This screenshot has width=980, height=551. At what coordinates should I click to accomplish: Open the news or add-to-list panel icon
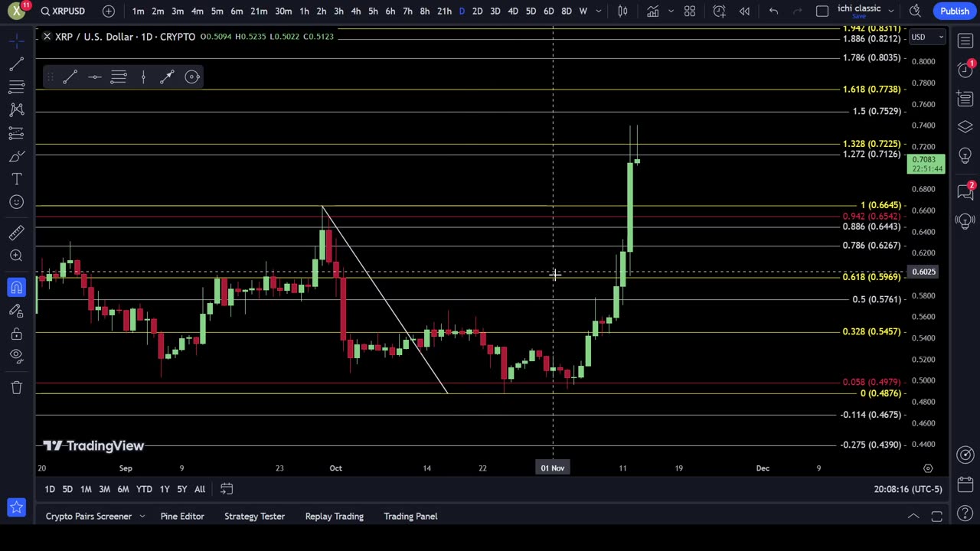click(965, 98)
